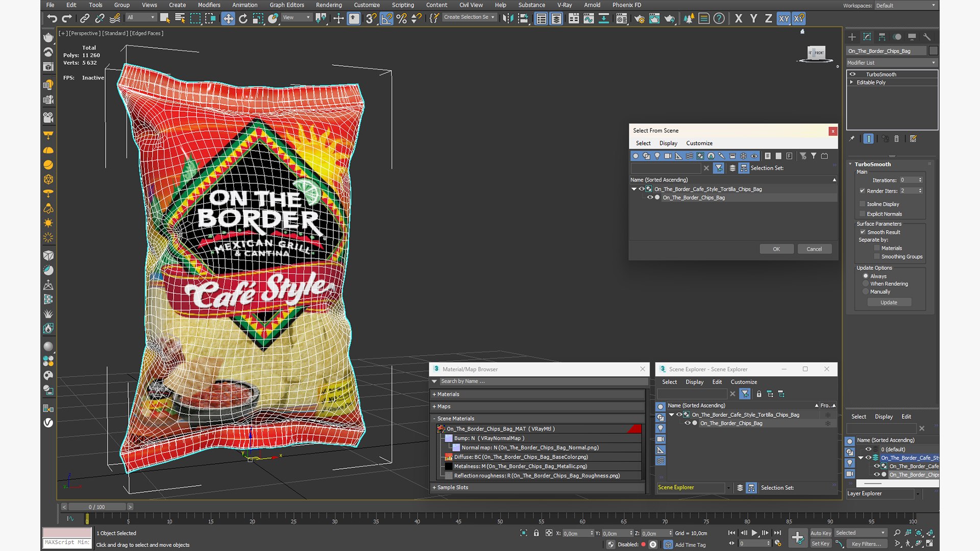Open the Modifier List dropdown
This screenshot has width=980, height=551.
tap(892, 63)
